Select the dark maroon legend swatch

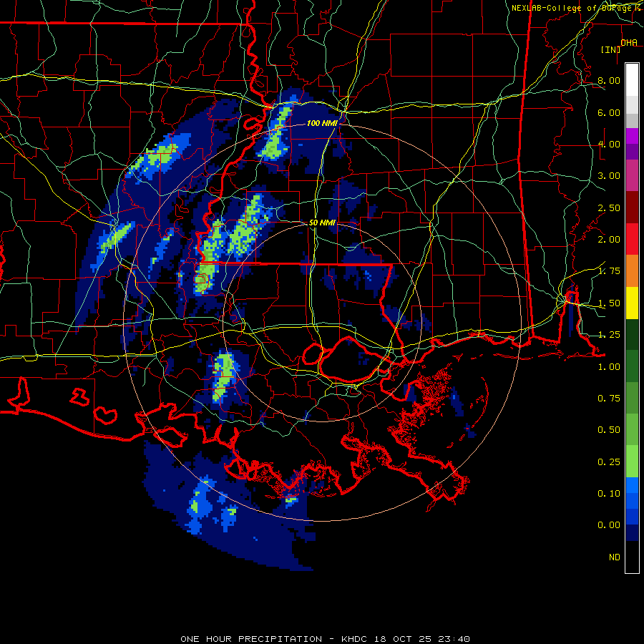(x=632, y=208)
